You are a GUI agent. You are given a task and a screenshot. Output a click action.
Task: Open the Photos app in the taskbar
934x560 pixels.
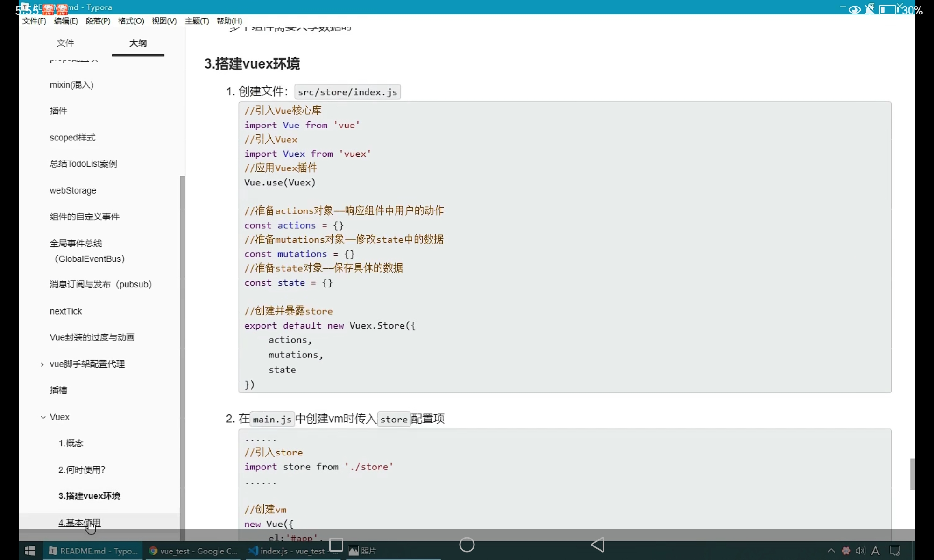[x=362, y=551]
